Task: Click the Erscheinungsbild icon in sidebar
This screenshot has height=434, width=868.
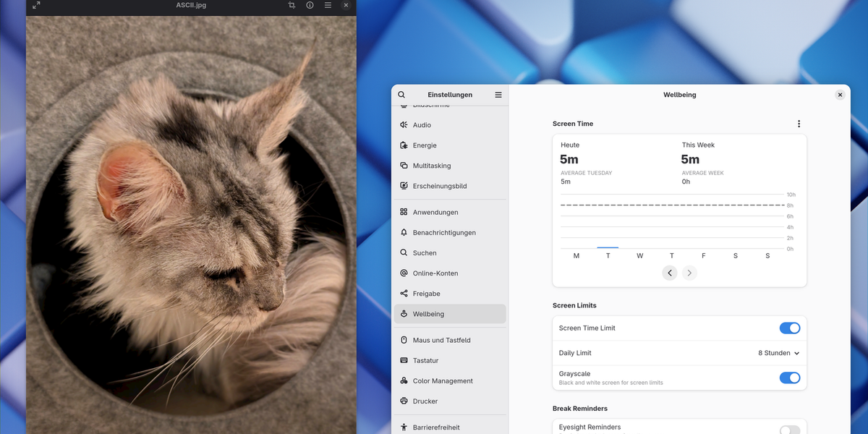Action: (x=404, y=186)
